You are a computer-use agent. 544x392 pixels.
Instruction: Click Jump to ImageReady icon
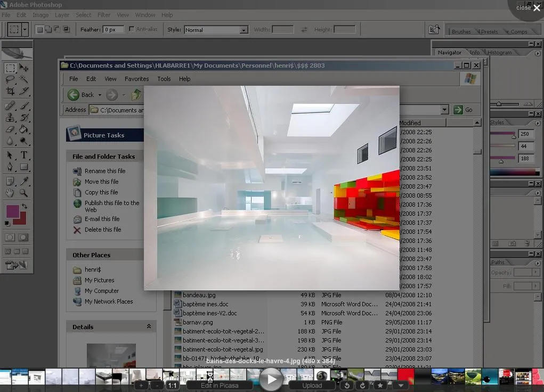[17, 265]
